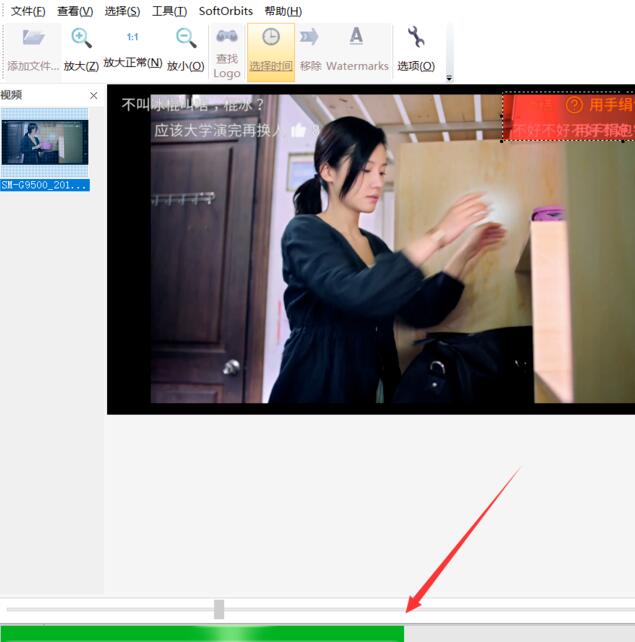
Task: Open the 选择(S) menu
Action: click(122, 11)
